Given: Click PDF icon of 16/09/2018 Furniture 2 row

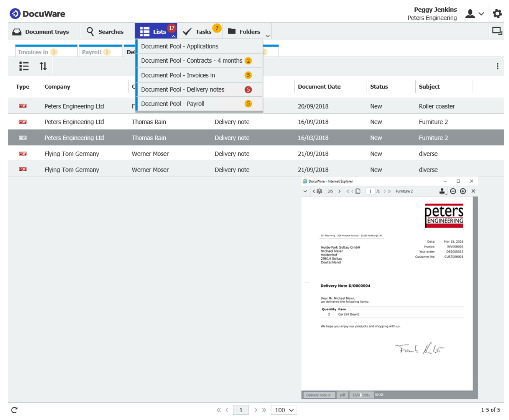Looking at the screenshot, I should [x=22, y=122].
